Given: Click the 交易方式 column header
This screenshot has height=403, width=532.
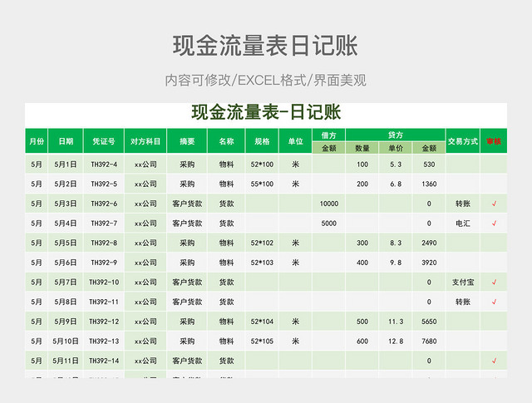Looking at the screenshot, I should pos(463,140).
